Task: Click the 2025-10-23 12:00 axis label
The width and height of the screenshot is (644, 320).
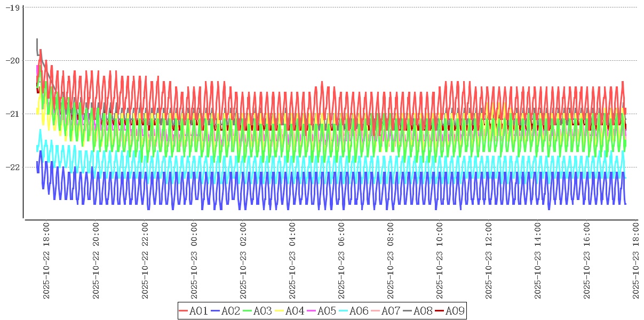Action: [x=490, y=261]
